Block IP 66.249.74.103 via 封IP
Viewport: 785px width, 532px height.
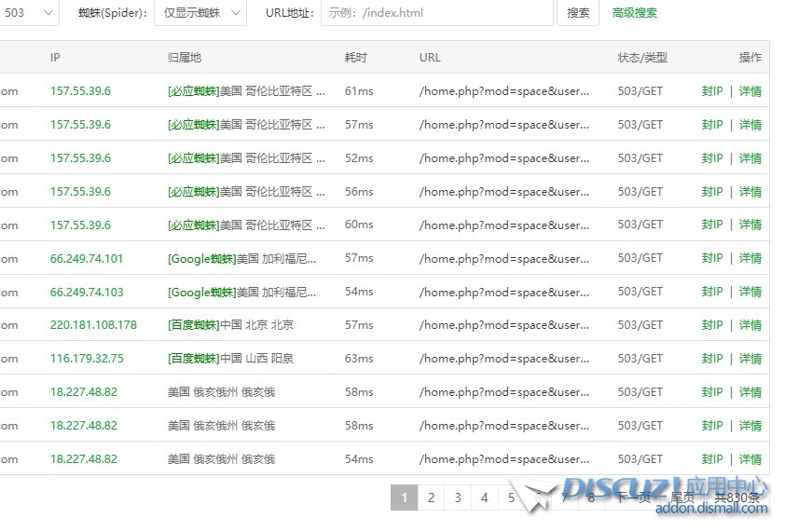(x=712, y=292)
